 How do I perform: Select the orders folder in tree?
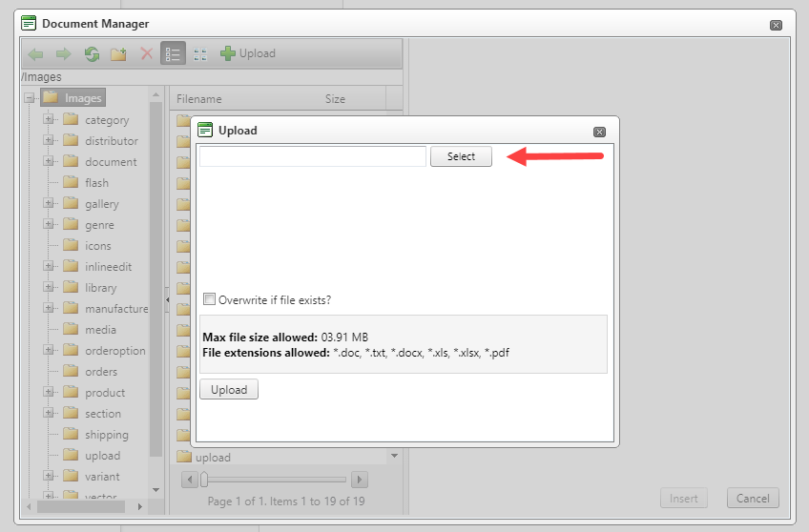coord(91,372)
